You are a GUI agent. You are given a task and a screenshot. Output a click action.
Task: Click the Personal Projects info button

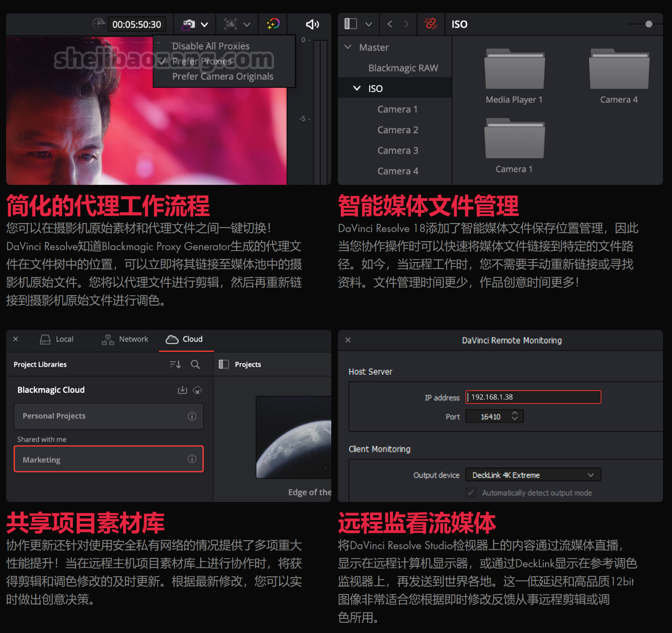192,416
